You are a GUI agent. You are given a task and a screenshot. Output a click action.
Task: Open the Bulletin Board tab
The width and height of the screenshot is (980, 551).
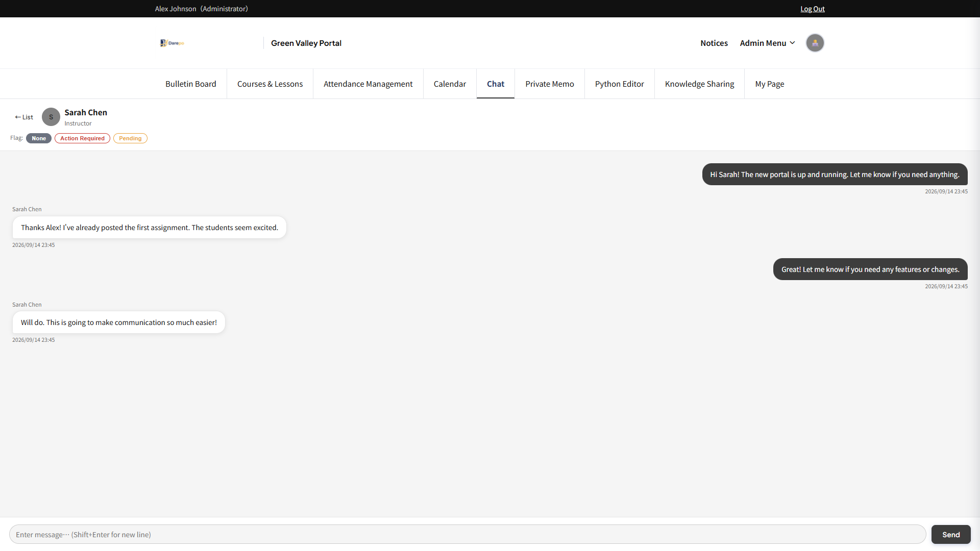pos(190,84)
